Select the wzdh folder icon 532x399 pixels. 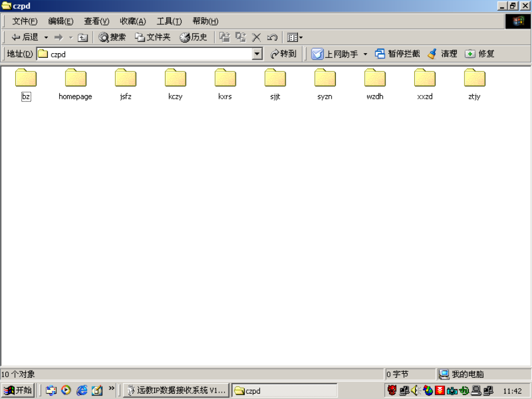pyautogui.click(x=375, y=79)
